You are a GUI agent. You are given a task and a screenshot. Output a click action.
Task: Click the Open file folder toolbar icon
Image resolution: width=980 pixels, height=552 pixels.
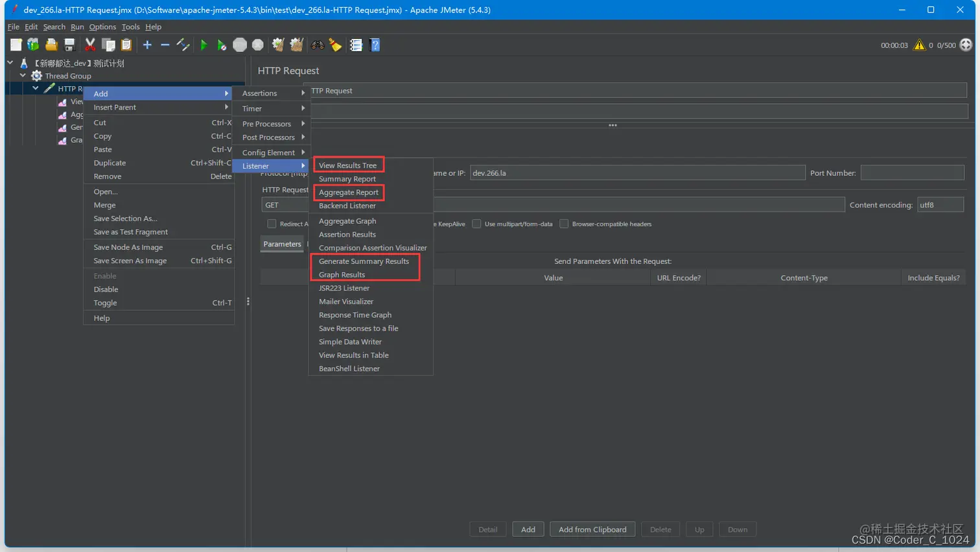(51, 45)
